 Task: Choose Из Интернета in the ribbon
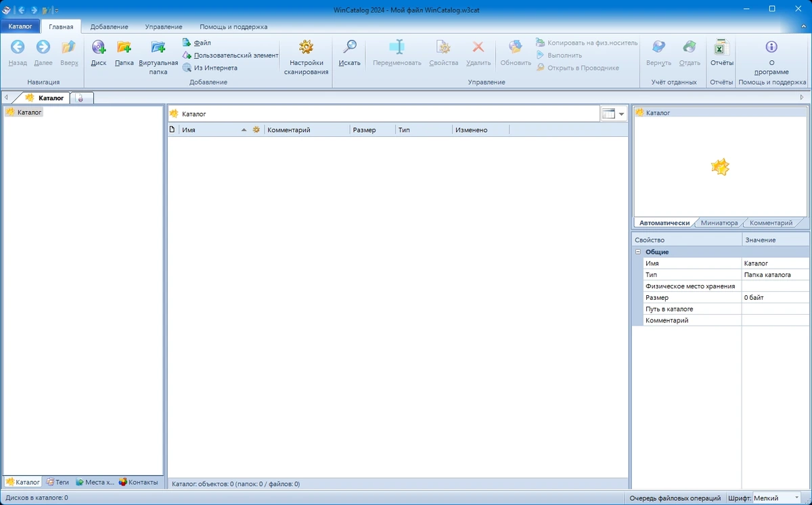pos(210,68)
